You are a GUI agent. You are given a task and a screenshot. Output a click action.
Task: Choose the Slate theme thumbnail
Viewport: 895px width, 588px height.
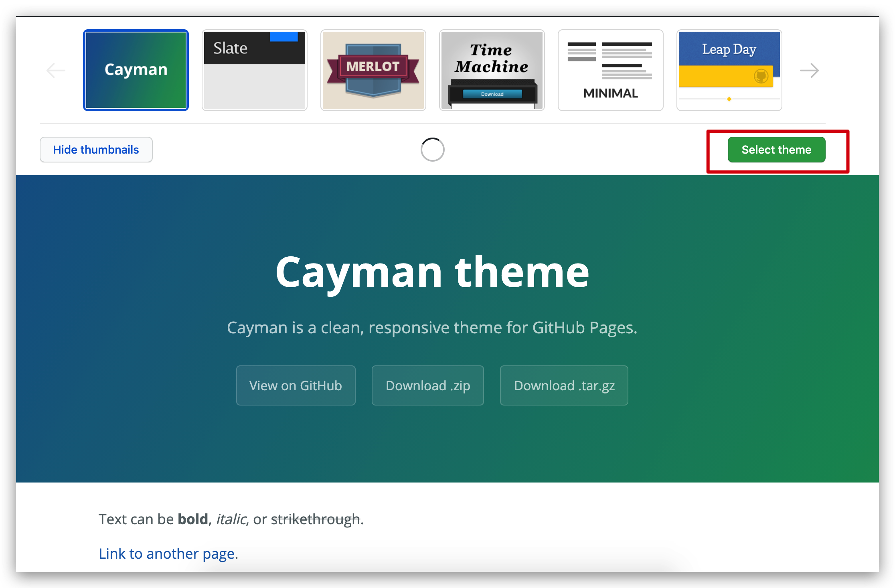click(x=254, y=70)
